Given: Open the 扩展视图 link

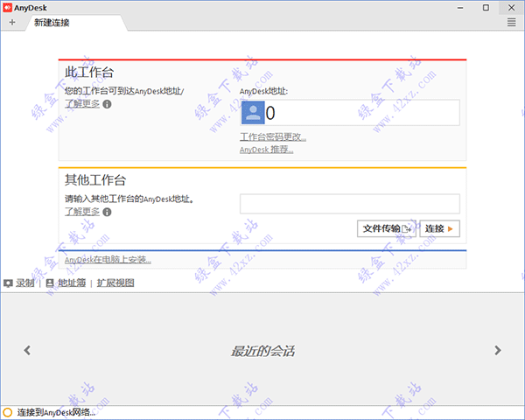Looking at the screenshot, I should (x=115, y=283).
